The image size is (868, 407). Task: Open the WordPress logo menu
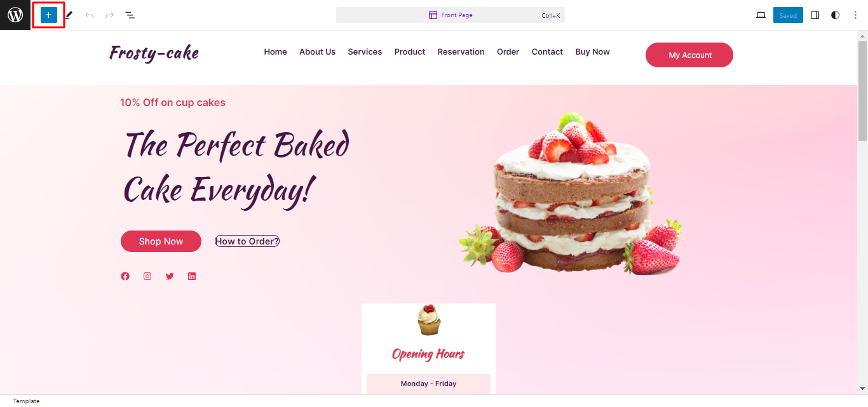coord(15,15)
